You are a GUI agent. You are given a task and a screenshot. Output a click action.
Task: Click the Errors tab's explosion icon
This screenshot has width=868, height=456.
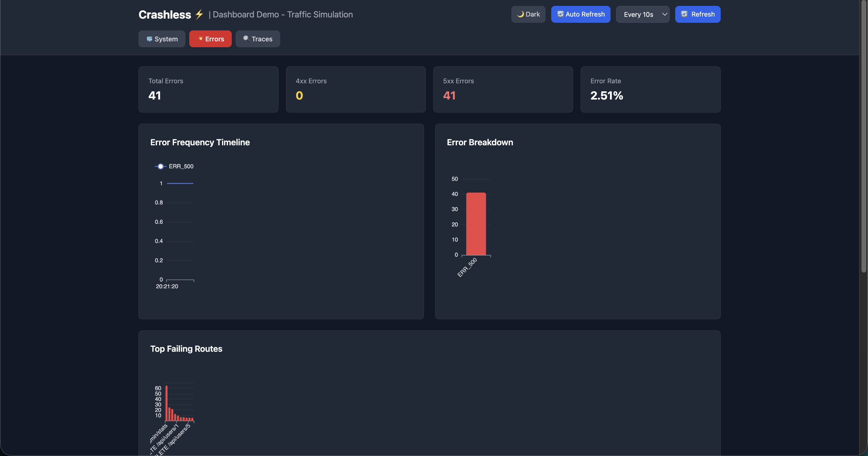[x=200, y=39]
